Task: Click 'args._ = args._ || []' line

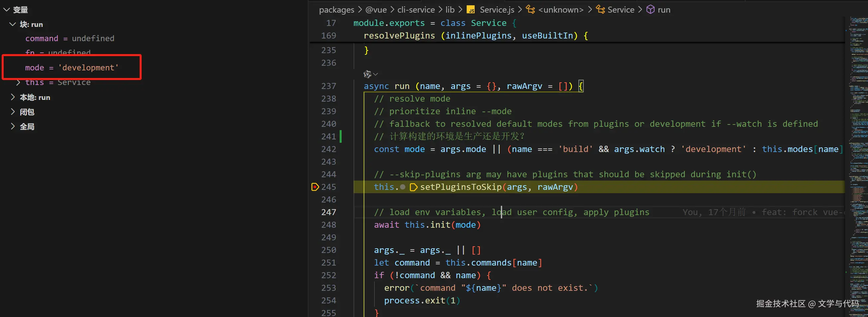Action: click(427, 250)
